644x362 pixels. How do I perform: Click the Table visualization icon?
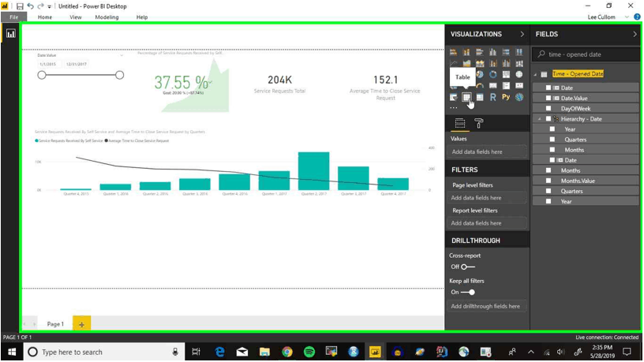coord(466,97)
